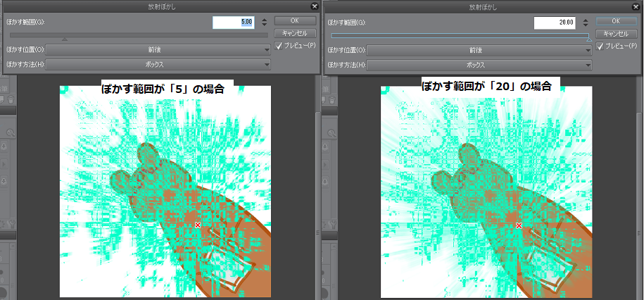
Task: Click the ぼかす範囲 field showing 20.00
Action: pyautogui.click(x=555, y=23)
